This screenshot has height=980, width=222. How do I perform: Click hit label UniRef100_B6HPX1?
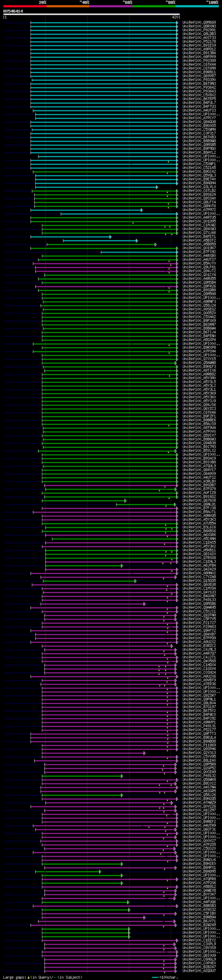[x=199, y=867]
